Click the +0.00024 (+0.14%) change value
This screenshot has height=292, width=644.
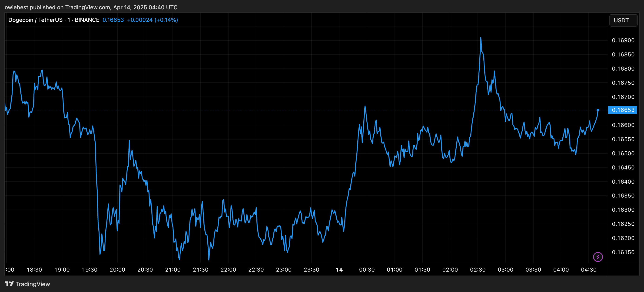(152, 20)
